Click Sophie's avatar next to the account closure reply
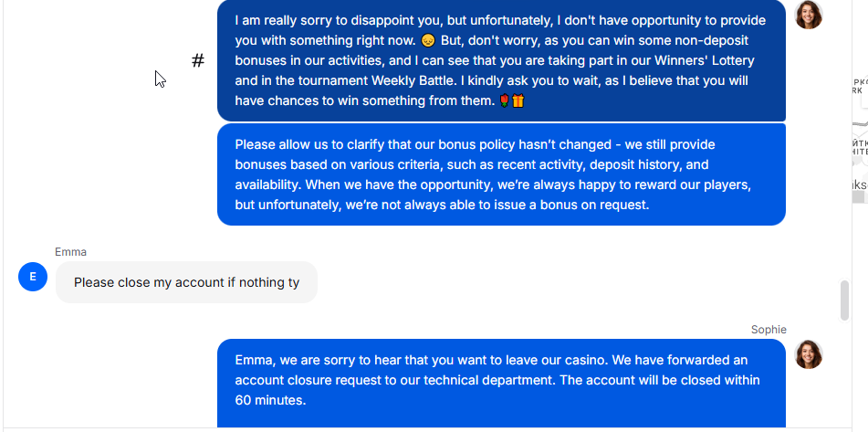The image size is (868, 432). (809, 354)
